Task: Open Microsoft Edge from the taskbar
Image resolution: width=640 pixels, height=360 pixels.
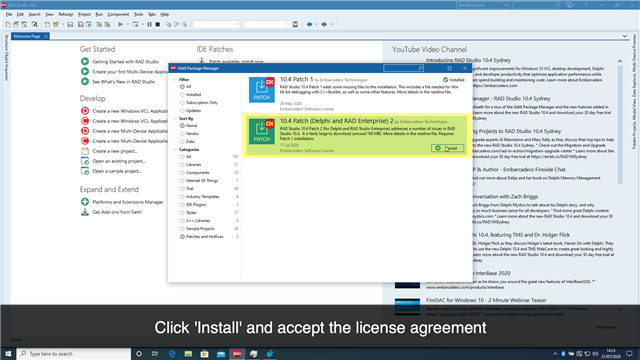Action: [x=172, y=353]
